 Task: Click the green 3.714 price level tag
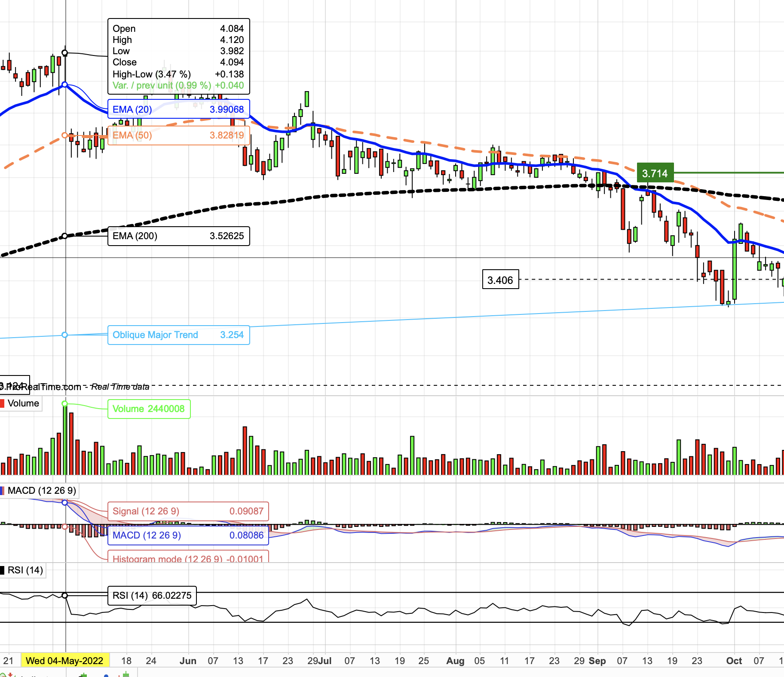tap(655, 173)
